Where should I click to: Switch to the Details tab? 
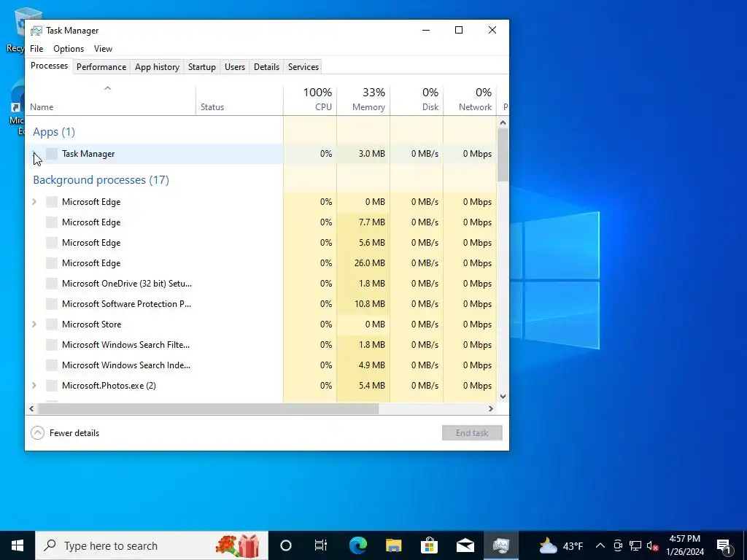tap(266, 67)
